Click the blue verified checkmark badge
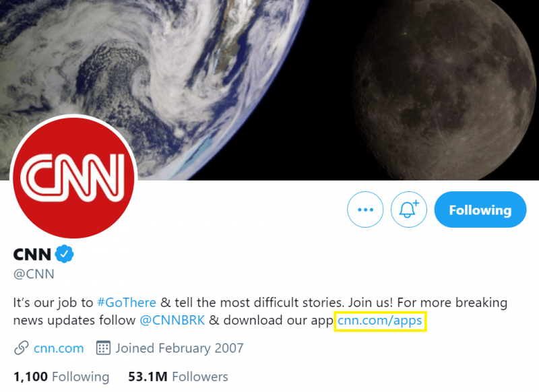This screenshot has width=539, height=392. (65, 254)
